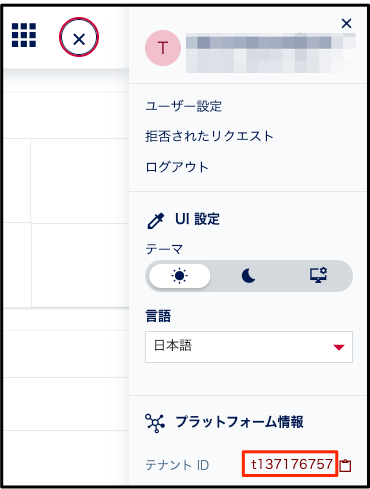Click the プラットフォーム情報 heading
Screen dimensions: 370x489
click(x=240, y=422)
